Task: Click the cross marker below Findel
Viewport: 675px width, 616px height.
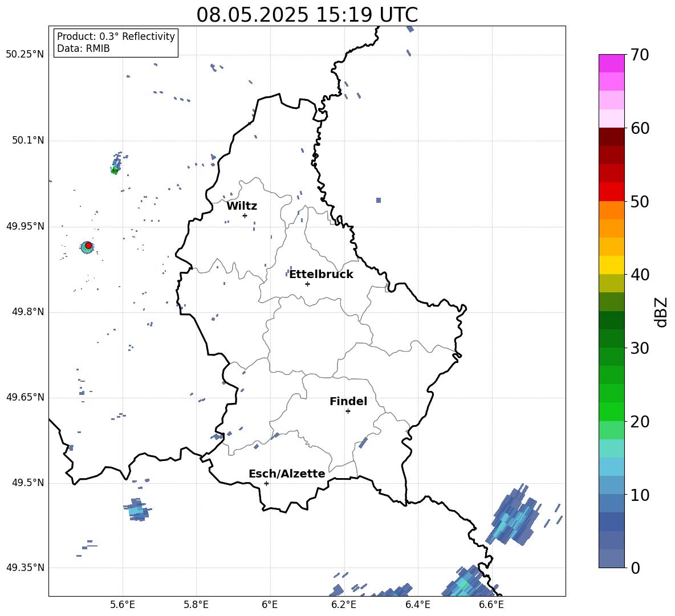Action: tap(348, 411)
